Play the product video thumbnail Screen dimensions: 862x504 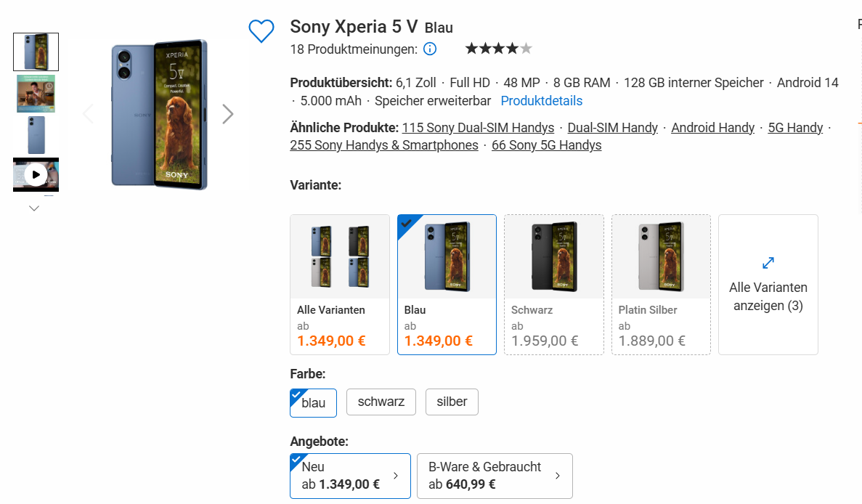point(36,174)
